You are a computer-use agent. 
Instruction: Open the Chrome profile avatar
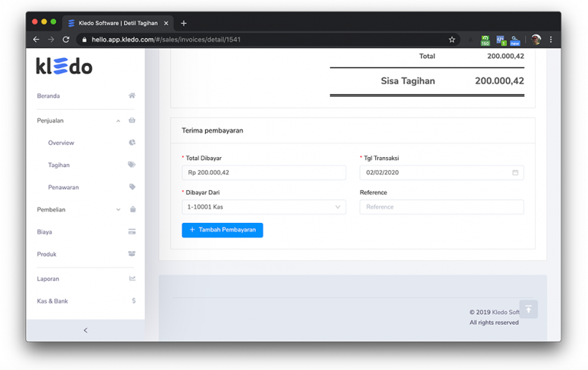point(536,39)
